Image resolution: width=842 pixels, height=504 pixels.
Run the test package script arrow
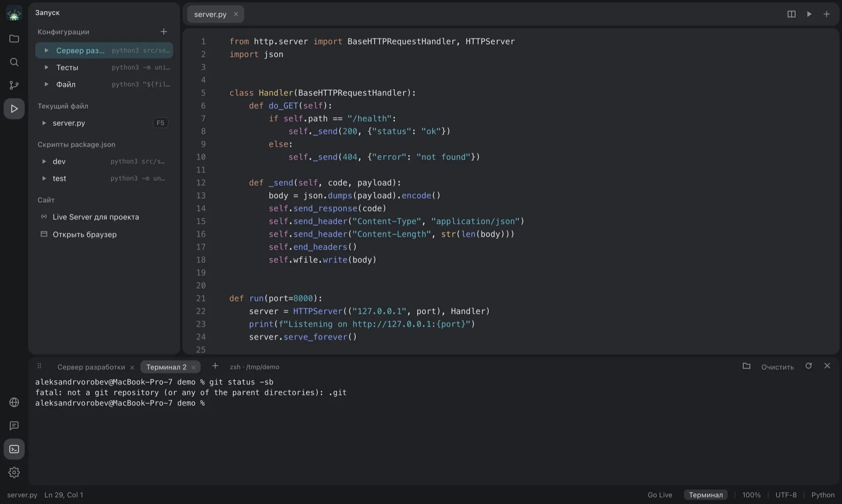[44, 178]
